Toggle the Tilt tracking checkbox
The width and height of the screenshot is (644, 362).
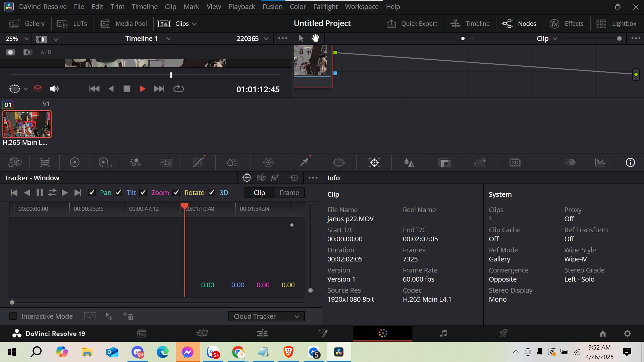click(118, 192)
